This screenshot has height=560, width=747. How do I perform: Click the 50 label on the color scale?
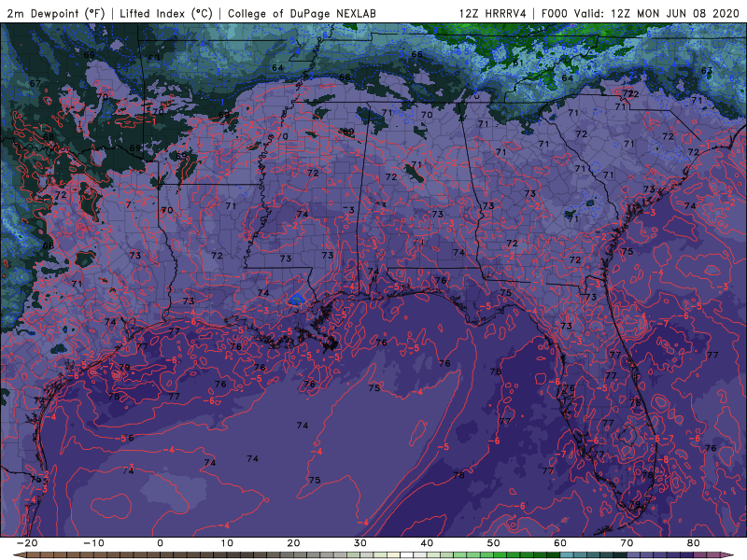(x=494, y=543)
